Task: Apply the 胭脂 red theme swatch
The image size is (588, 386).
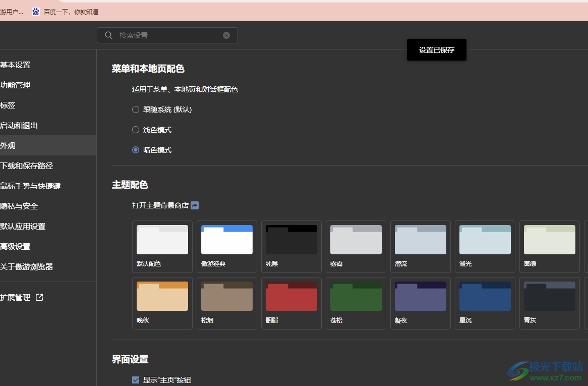Action: click(x=291, y=296)
